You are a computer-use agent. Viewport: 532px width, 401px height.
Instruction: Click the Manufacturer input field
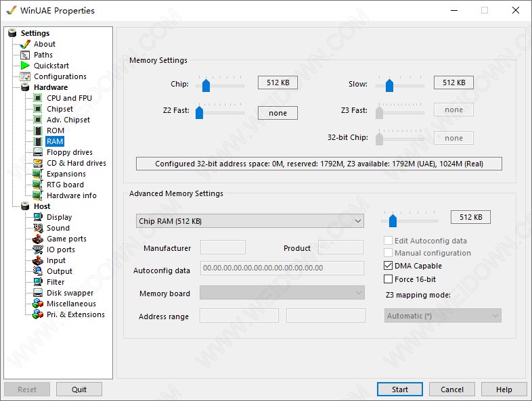[223, 247]
